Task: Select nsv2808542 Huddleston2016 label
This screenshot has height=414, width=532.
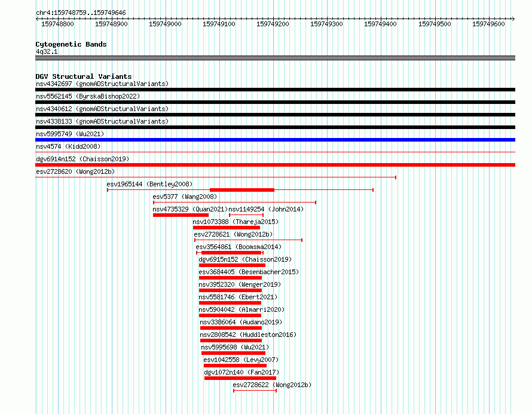Action: 248,335
